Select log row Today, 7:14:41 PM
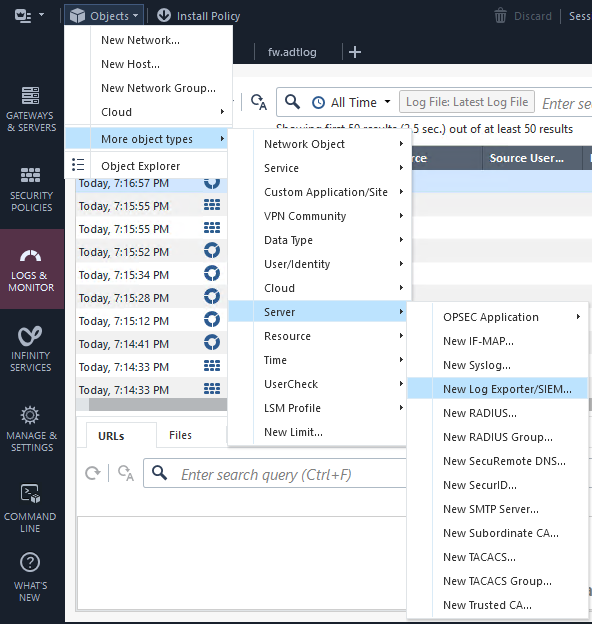The width and height of the screenshot is (592, 624). click(x=151, y=343)
